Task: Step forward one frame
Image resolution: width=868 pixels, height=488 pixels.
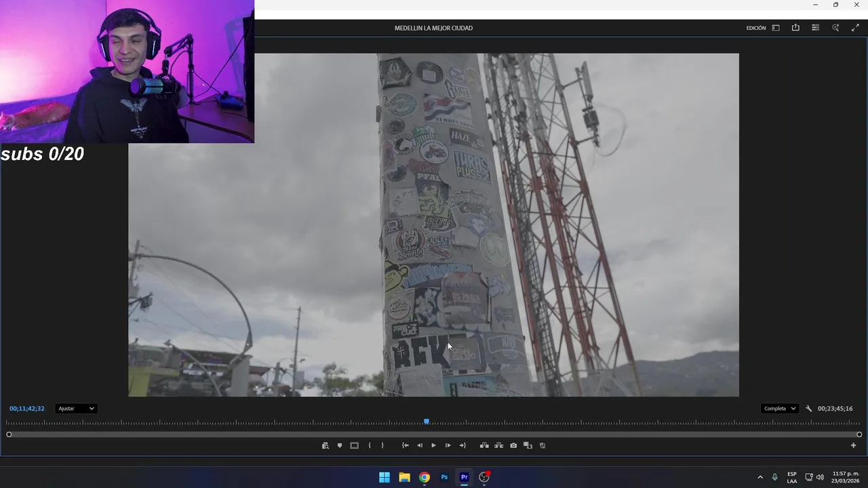Action: (x=448, y=445)
